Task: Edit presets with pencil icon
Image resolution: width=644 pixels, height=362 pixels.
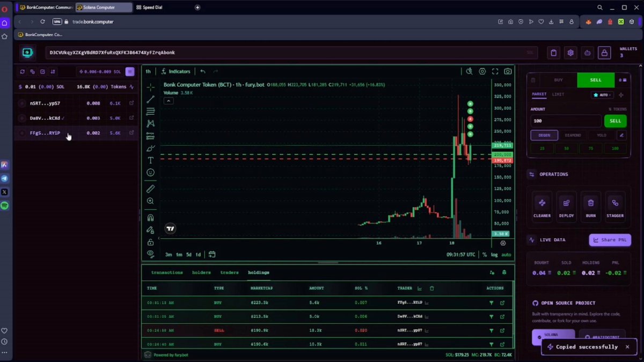Action: (x=621, y=135)
